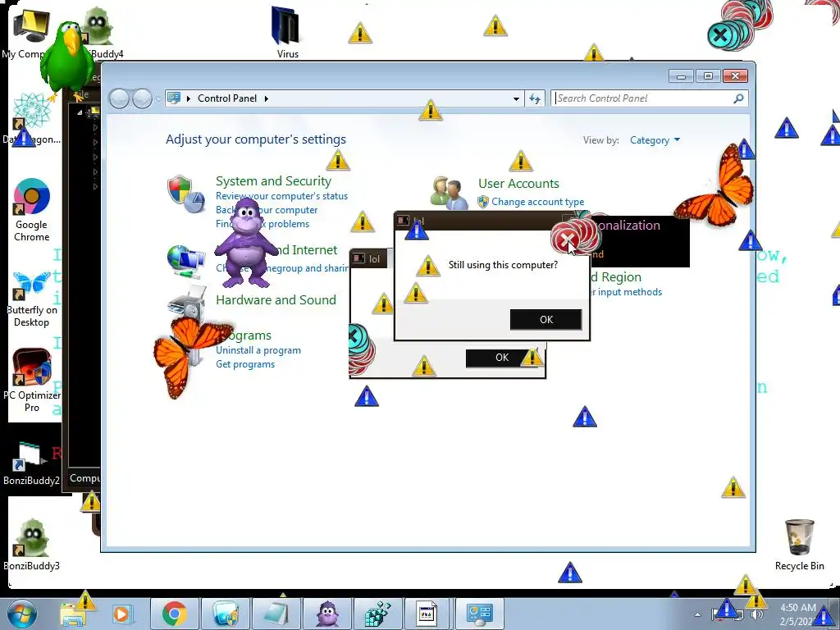Viewport: 840px width, 630px height.
Task: Launch PC Optimizer Pro desktop shortcut
Action: click(32, 367)
